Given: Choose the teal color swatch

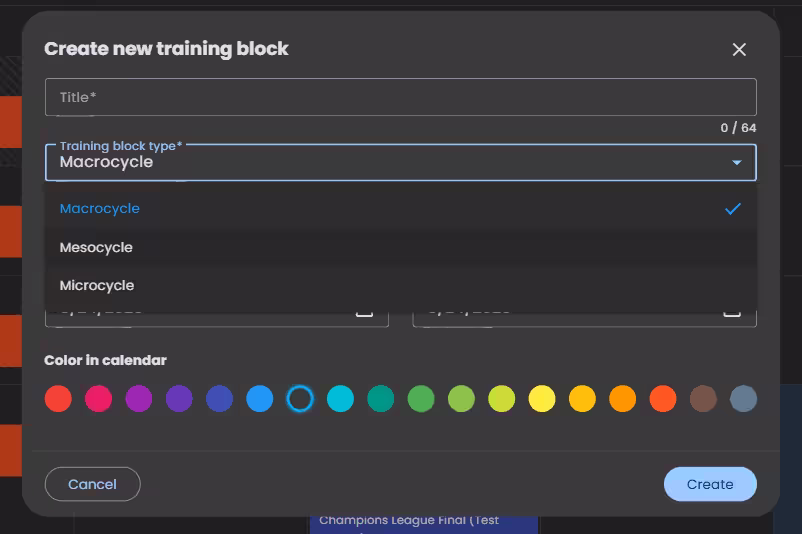Looking at the screenshot, I should (381, 399).
